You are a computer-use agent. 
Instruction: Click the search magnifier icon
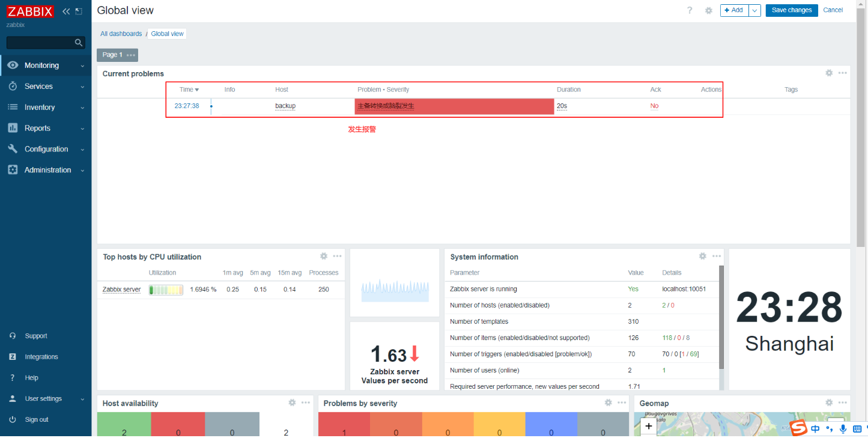pos(78,43)
